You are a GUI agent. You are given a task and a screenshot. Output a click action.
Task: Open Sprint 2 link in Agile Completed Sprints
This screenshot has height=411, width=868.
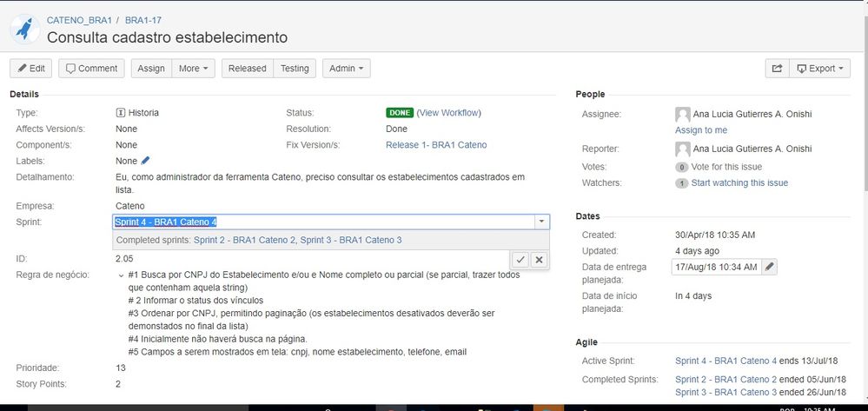pyautogui.click(x=726, y=380)
